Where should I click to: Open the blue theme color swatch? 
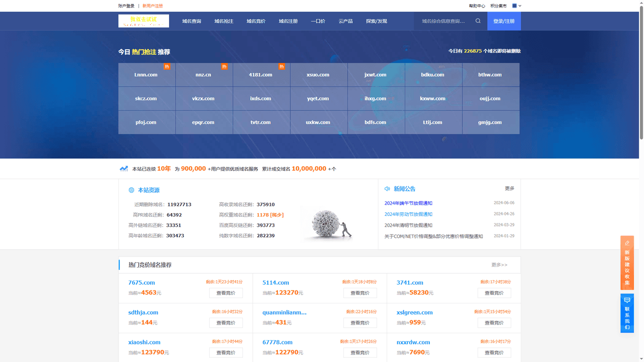pyautogui.click(x=514, y=6)
